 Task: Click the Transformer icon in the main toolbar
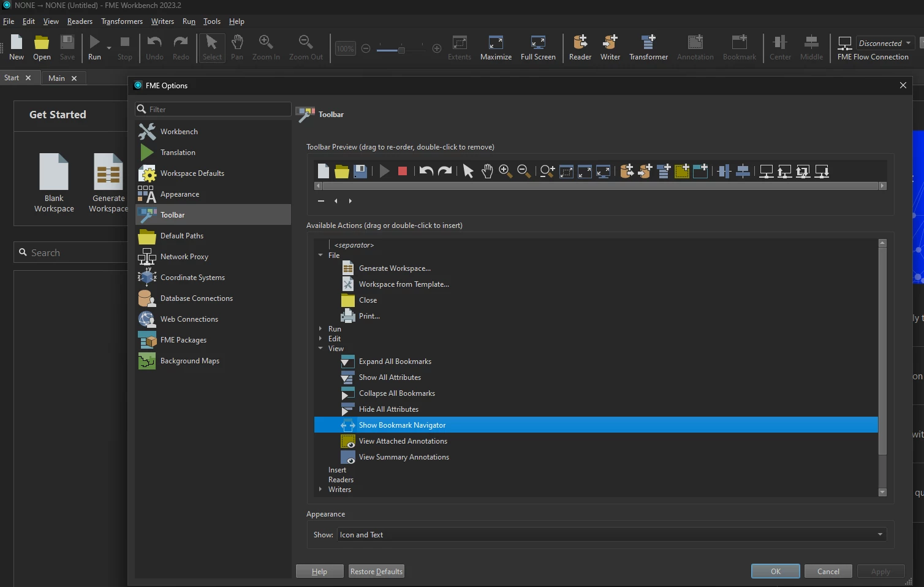(x=648, y=42)
